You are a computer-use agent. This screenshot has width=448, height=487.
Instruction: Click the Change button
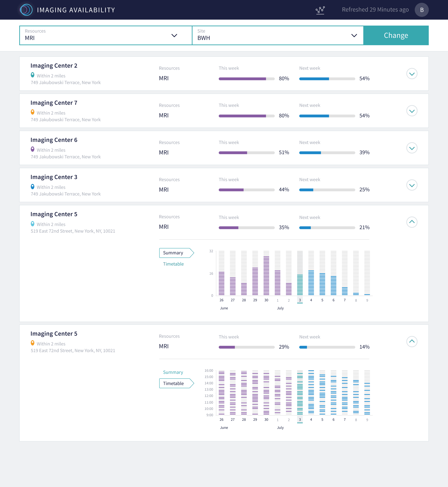(396, 35)
